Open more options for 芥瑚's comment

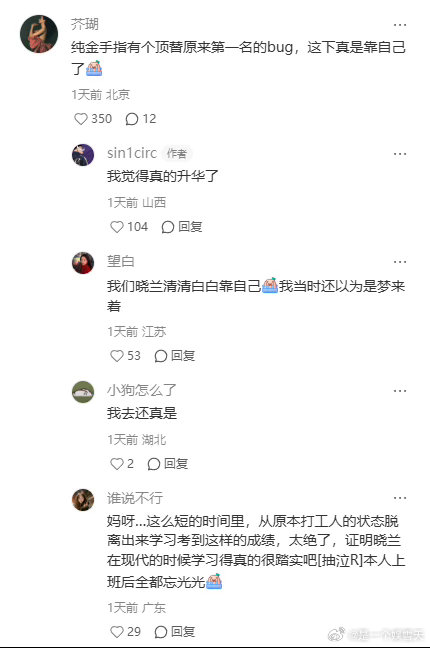coord(400,25)
